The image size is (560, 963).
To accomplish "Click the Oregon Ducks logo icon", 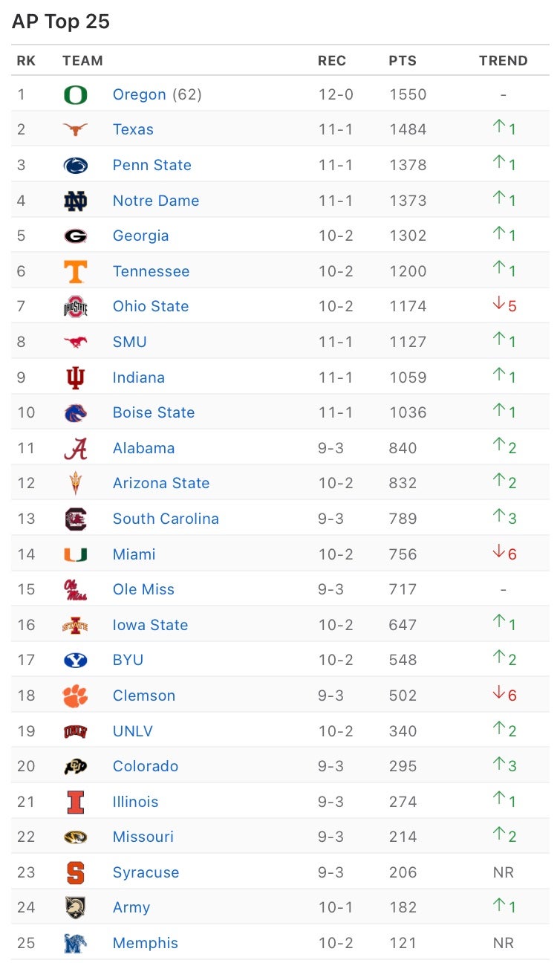I will (75, 94).
